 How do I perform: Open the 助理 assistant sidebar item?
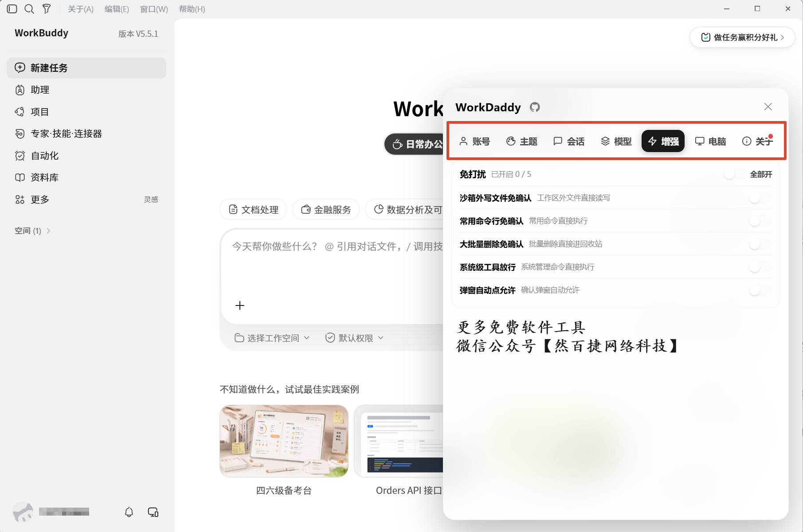coord(86,90)
